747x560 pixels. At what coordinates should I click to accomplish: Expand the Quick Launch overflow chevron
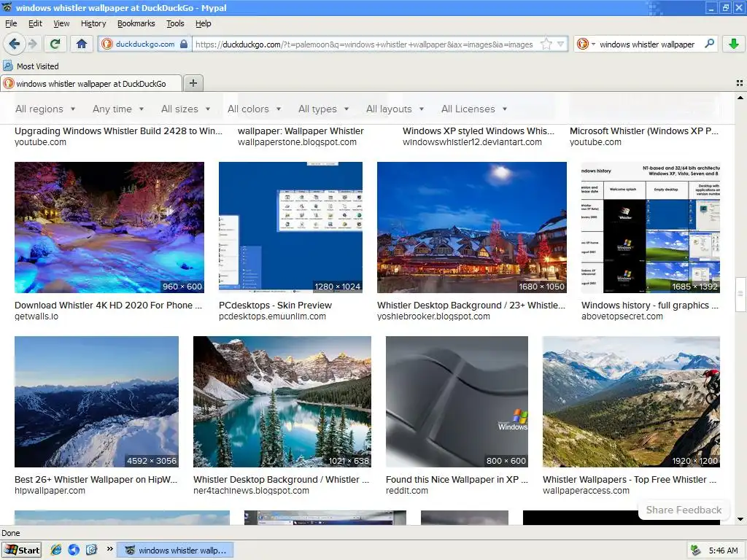point(109,549)
